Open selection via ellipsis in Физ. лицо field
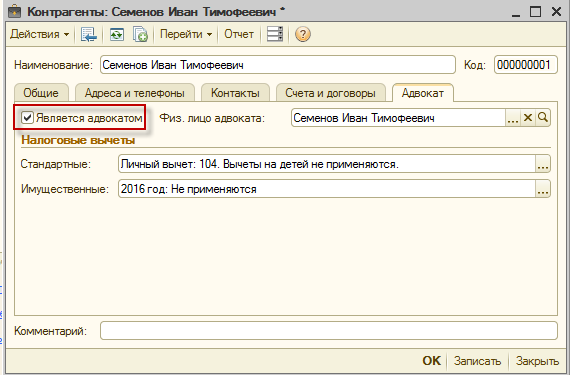Viewport: 570px width, 375px height. point(513,118)
